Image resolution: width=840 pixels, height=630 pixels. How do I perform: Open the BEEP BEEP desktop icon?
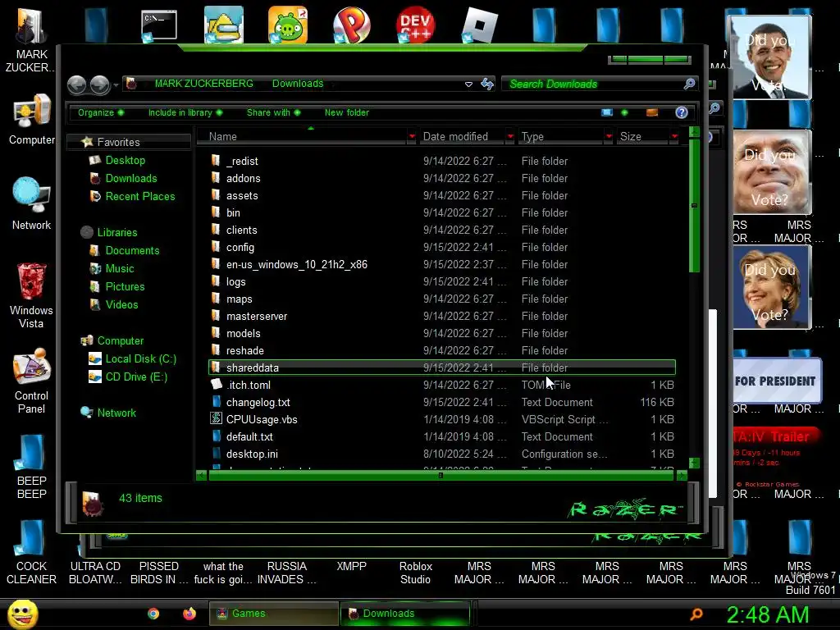32,467
